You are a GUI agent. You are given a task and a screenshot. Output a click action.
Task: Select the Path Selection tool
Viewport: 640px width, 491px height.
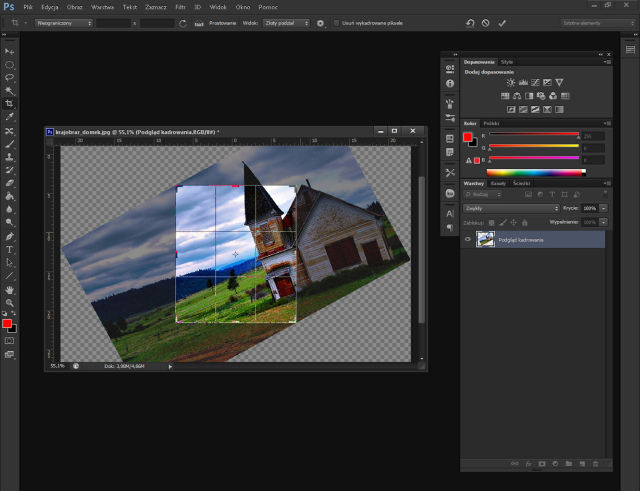(9, 262)
